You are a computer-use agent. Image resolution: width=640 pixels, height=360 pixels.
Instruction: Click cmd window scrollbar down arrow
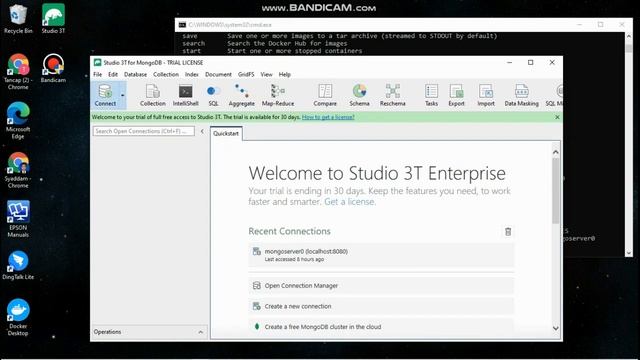[x=629, y=253]
